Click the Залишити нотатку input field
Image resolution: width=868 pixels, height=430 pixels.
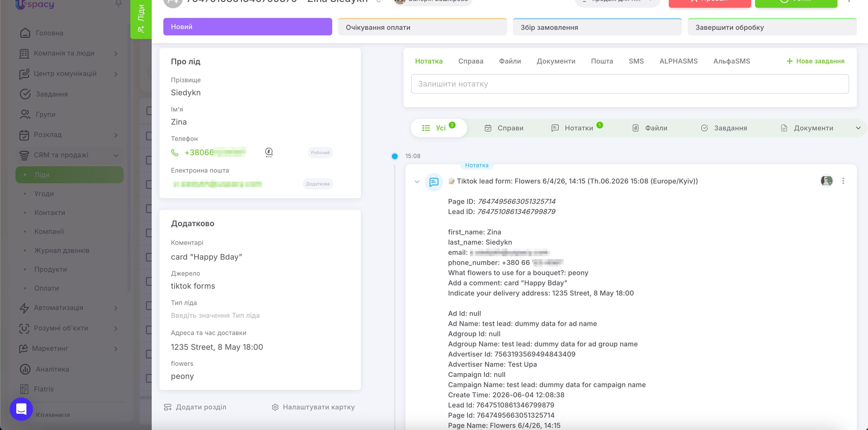[630, 84]
